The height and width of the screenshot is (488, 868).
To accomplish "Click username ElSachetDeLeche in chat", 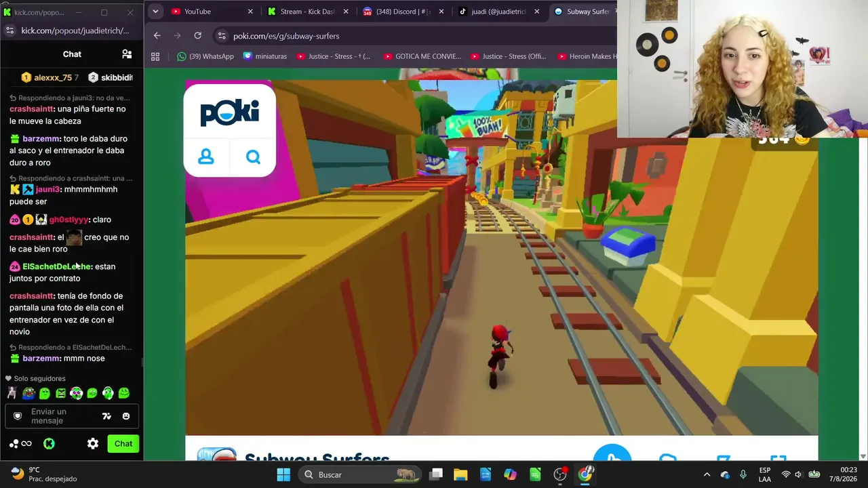I will coord(56,267).
